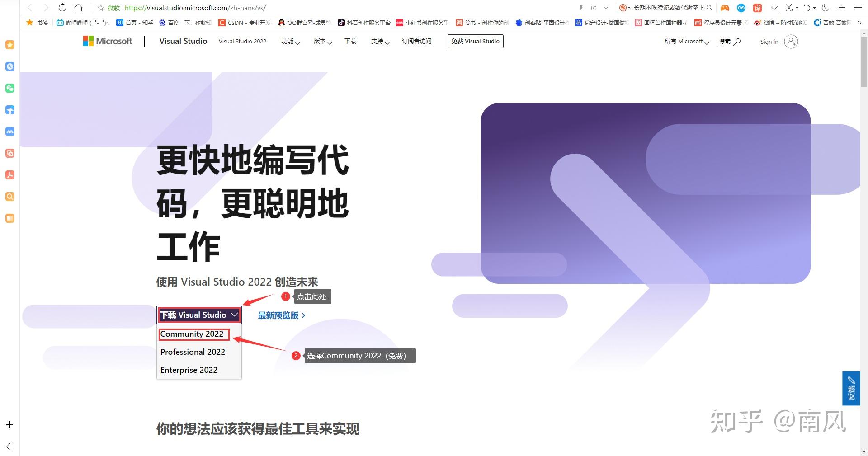The width and height of the screenshot is (868, 456).
Task: Open the undo history dropdown arrow
Action: click(x=814, y=8)
